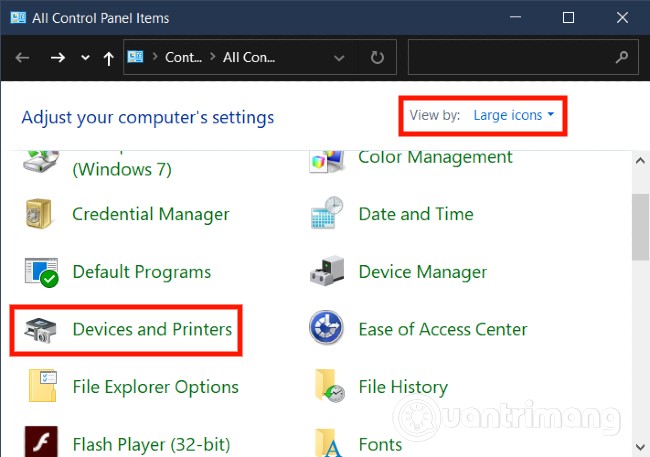Open the Credential Manager safe icon
The image size is (650, 457).
(39, 214)
